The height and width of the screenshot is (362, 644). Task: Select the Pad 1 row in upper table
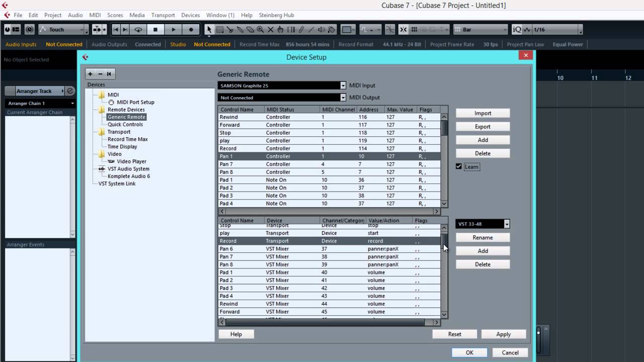(329, 180)
